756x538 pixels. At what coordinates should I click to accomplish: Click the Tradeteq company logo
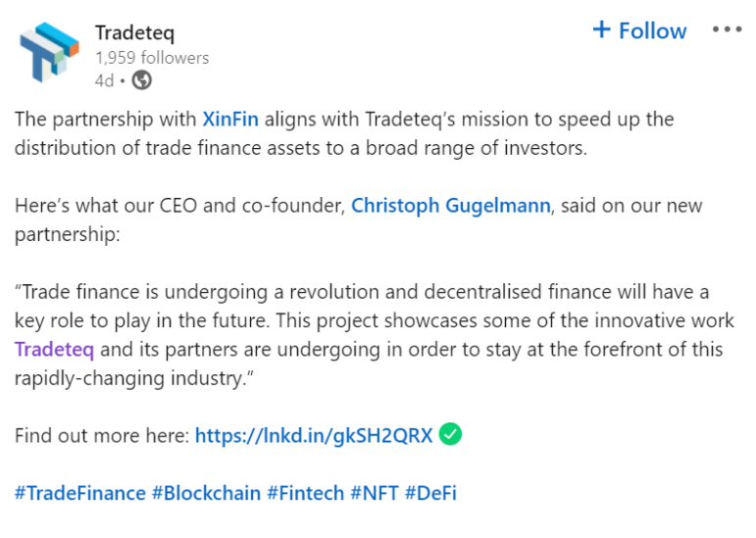tap(48, 52)
